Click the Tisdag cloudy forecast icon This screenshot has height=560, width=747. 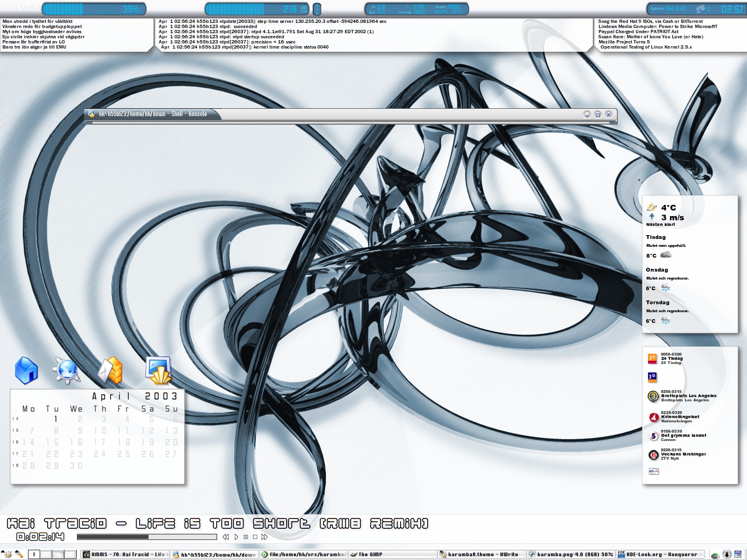(666, 255)
